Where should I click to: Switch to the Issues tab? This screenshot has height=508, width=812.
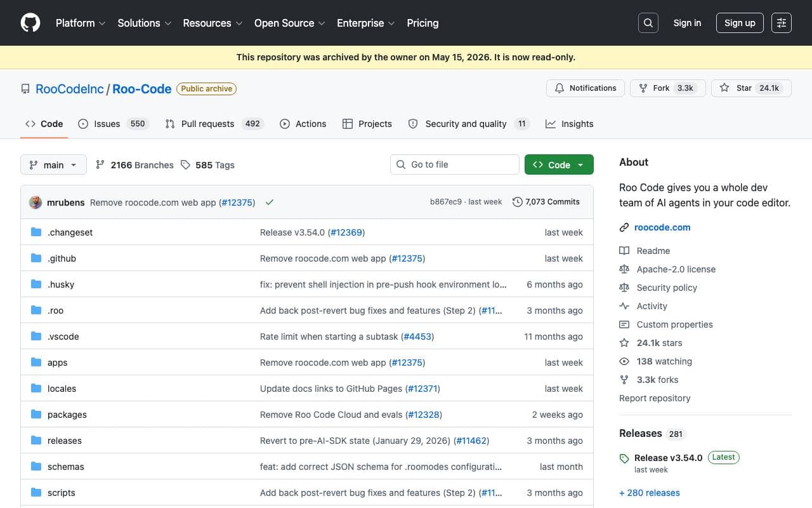[113, 124]
